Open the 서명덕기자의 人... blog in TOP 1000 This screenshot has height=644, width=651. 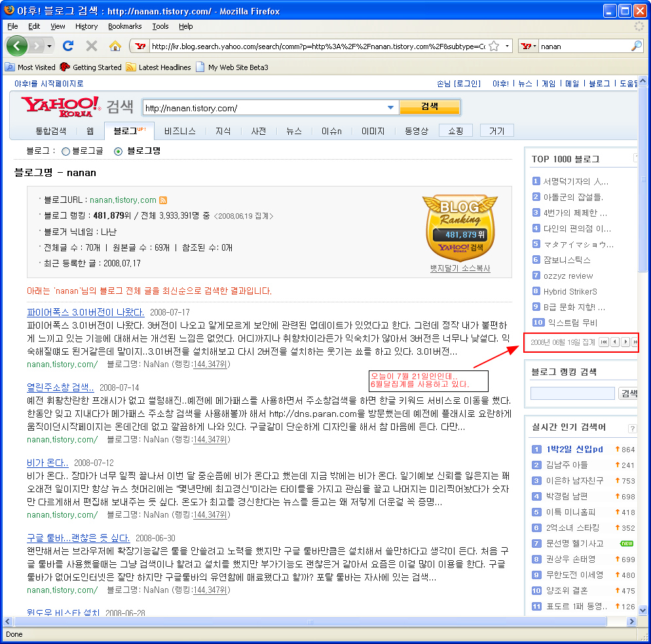point(576,181)
